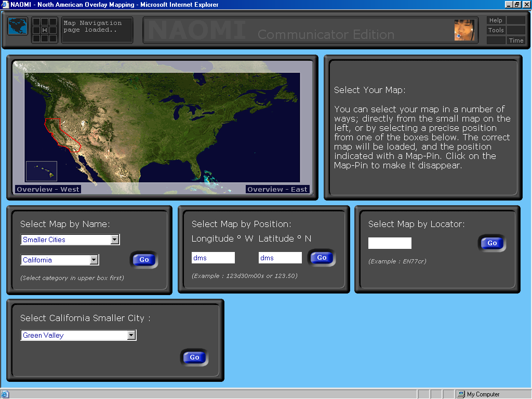Click the Latitude dms input field
The height and width of the screenshot is (399, 532).
coord(280,258)
